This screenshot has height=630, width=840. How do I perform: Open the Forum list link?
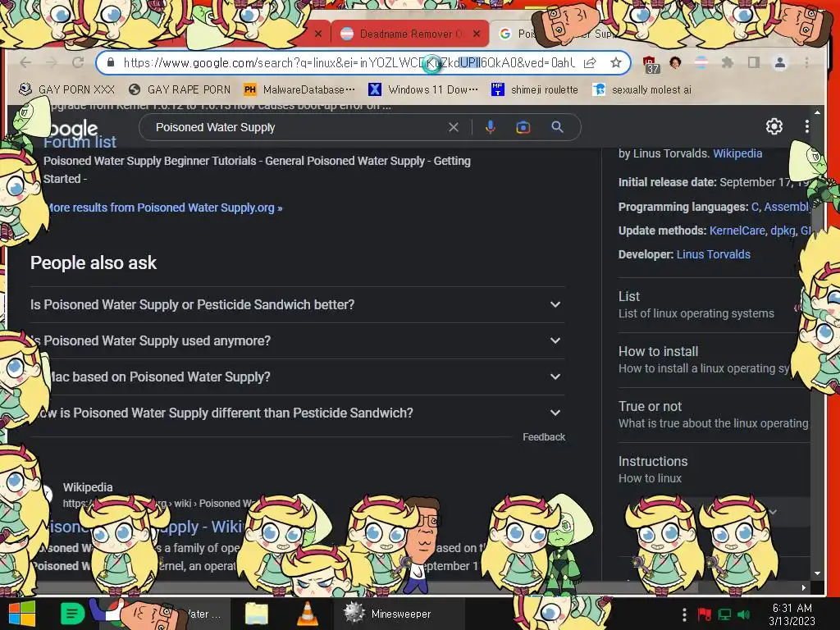[x=80, y=142]
